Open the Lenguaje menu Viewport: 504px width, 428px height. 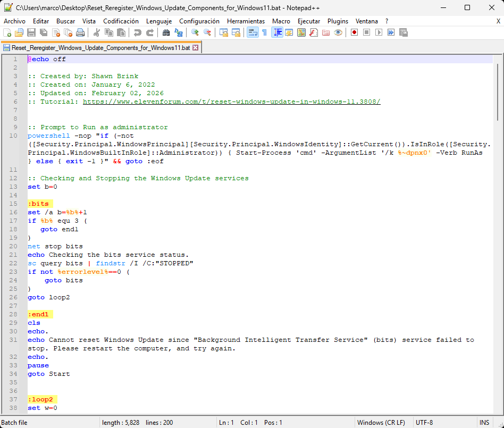(x=159, y=21)
